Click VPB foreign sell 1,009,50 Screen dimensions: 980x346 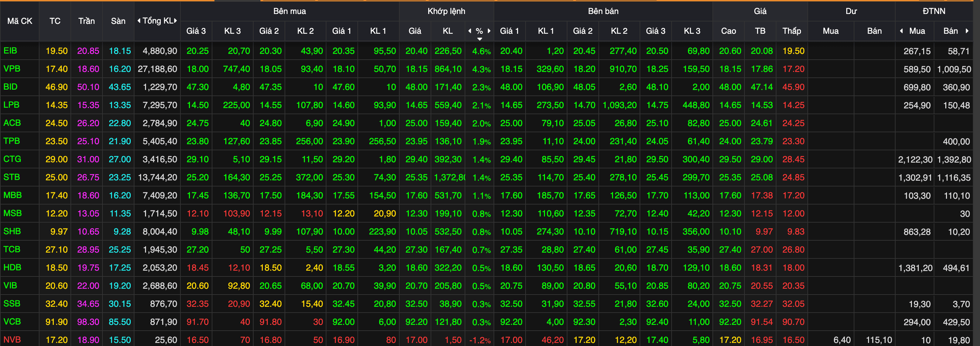coord(954,69)
